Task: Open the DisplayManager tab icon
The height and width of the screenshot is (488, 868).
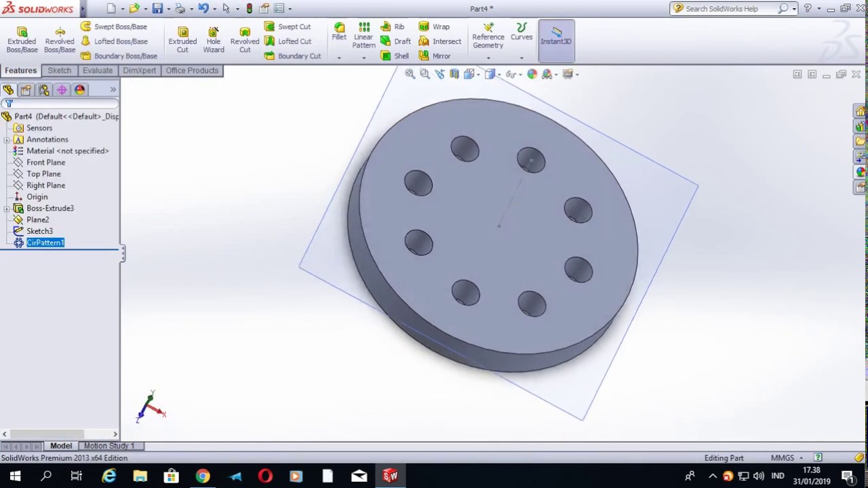Action: click(x=80, y=89)
